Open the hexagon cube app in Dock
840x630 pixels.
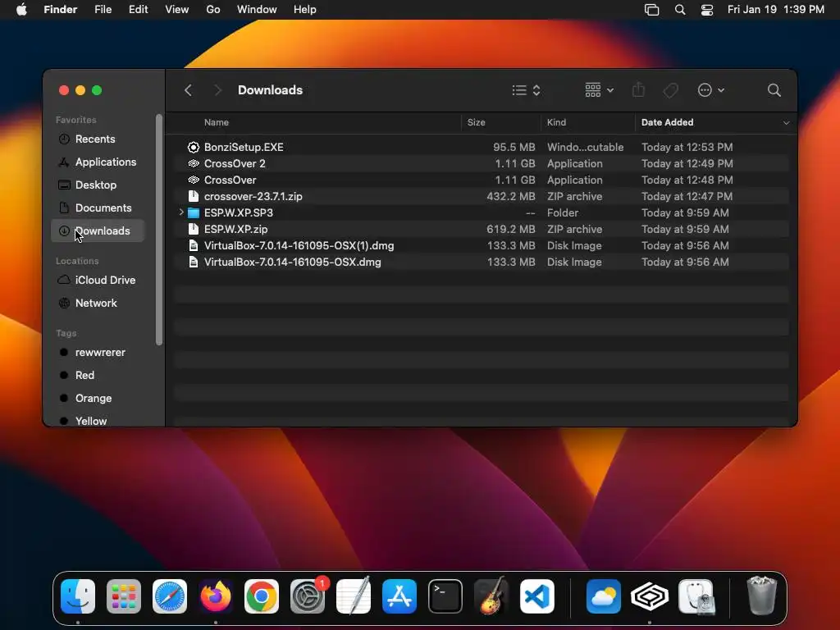pyautogui.click(x=650, y=596)
